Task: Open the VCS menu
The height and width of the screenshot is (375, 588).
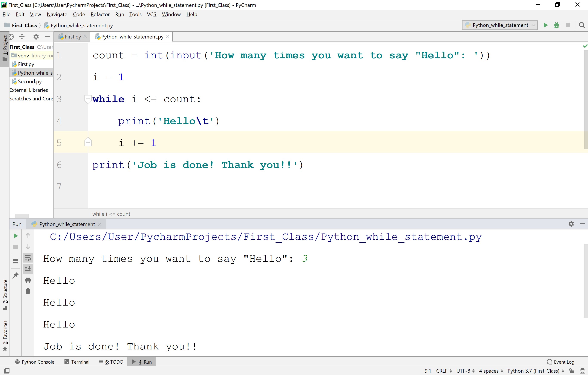Action: click(151, 14)
